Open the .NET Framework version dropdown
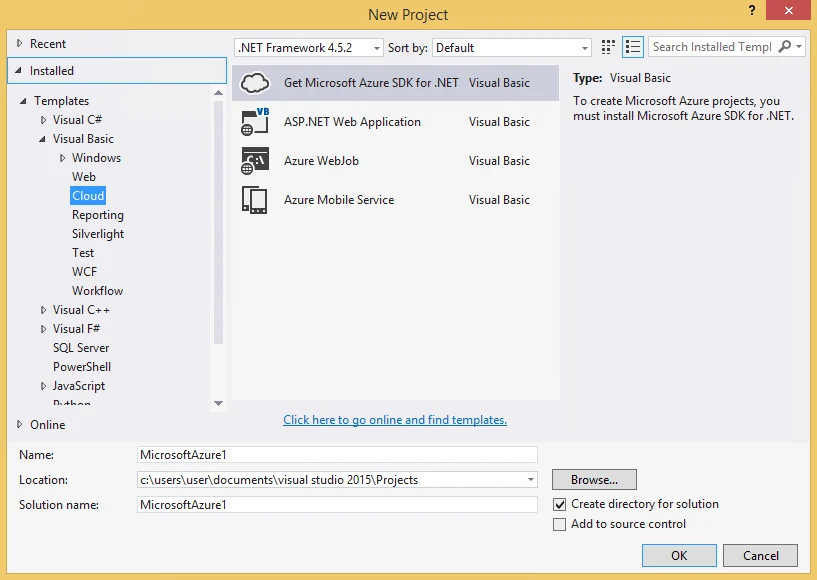The height and width of the screenshot is (580, 817). pos(308,48)
